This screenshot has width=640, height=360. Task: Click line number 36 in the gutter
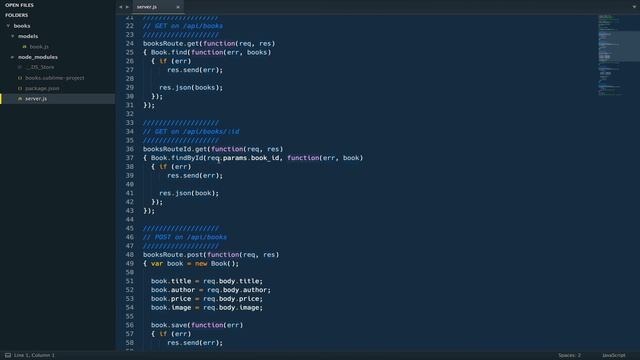(129, 149)
